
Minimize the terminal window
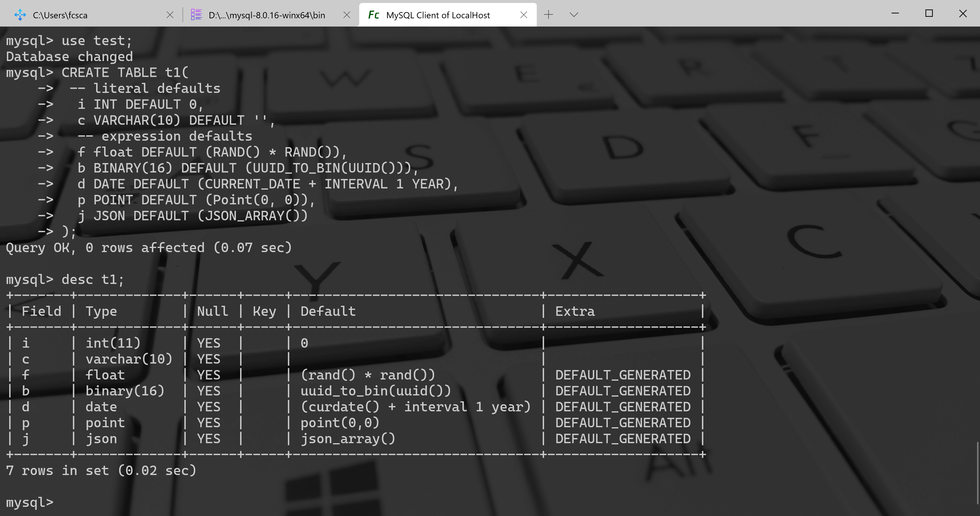tap(895, 14)
